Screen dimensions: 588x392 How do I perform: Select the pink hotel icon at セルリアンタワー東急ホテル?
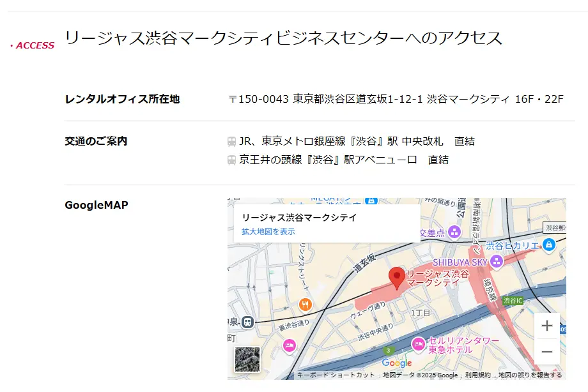tap(420, 344)
